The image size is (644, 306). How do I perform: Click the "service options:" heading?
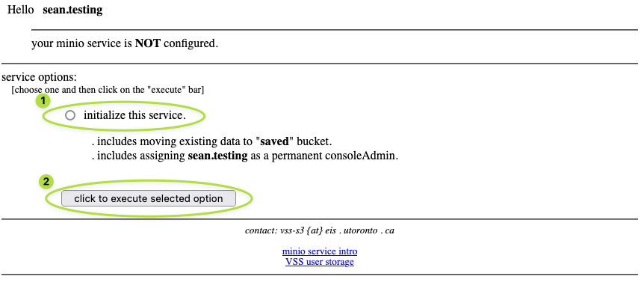click(x=39, y=77)
